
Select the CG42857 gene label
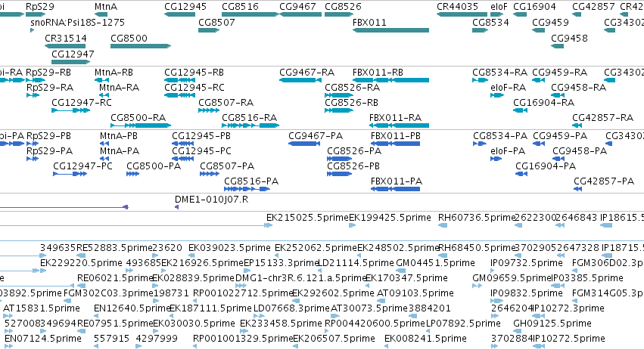[x=593, y=7]
